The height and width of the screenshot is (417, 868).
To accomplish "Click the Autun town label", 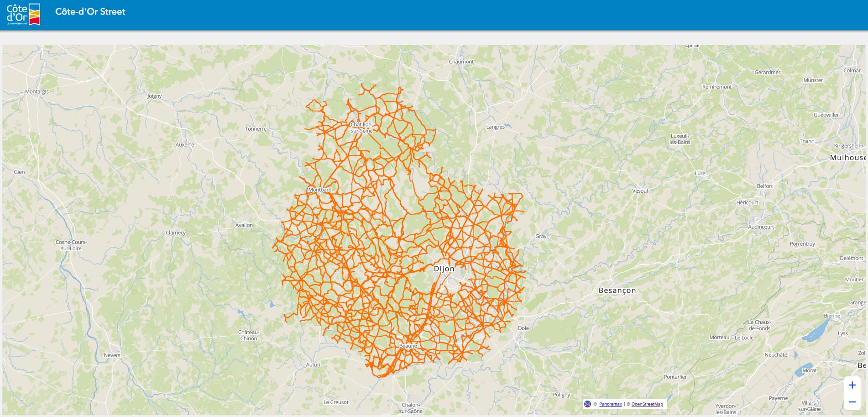I will [x=313, y=364].
